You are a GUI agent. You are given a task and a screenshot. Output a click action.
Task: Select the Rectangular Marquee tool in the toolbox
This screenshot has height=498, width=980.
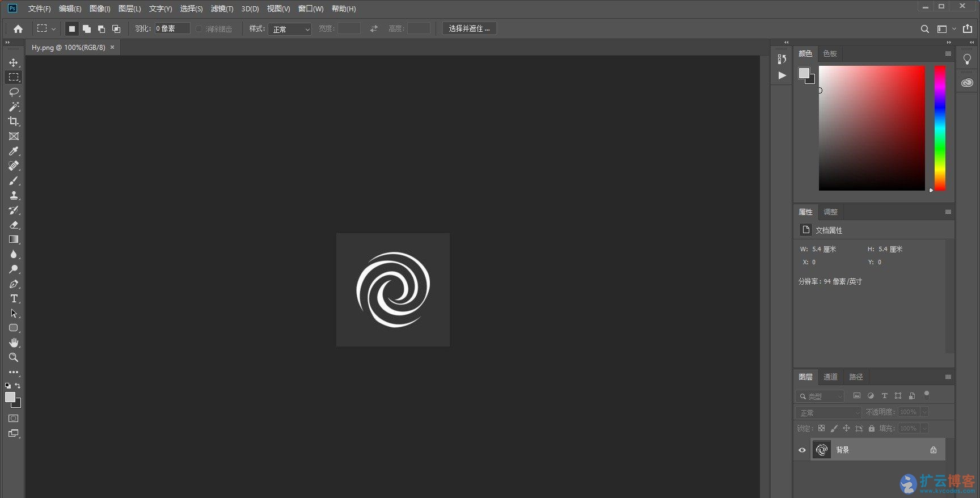(x=14, y=77)
